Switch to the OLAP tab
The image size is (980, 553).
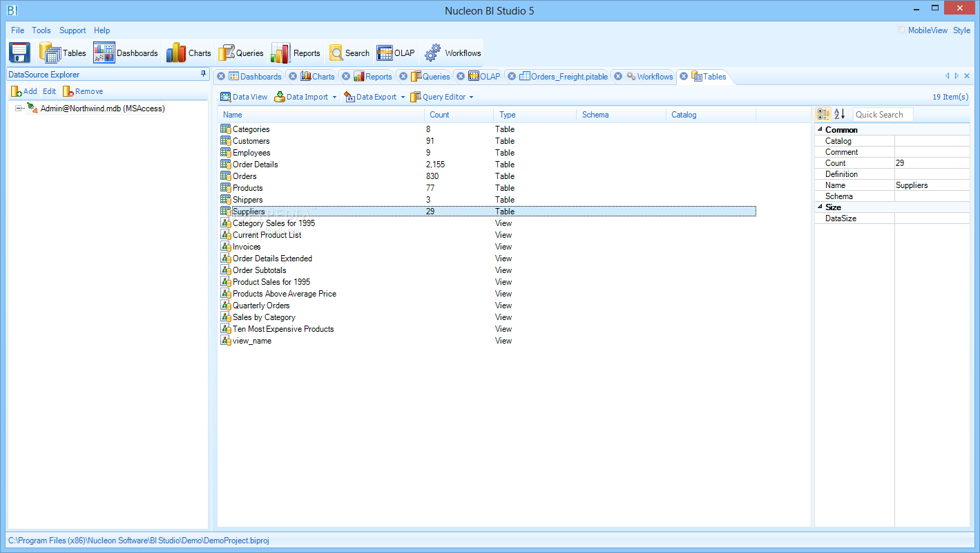tap(484, 77)
